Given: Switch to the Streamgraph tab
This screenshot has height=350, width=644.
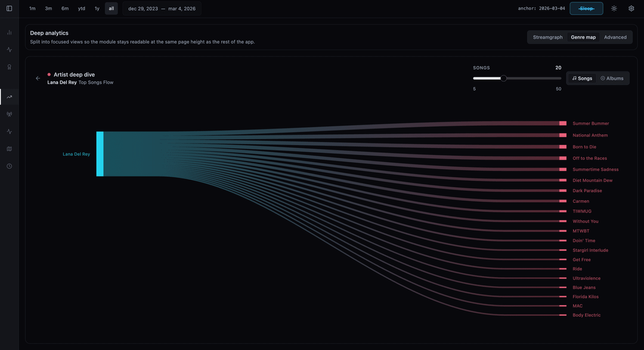Looking at the screenshot, I should pos(547,37).
